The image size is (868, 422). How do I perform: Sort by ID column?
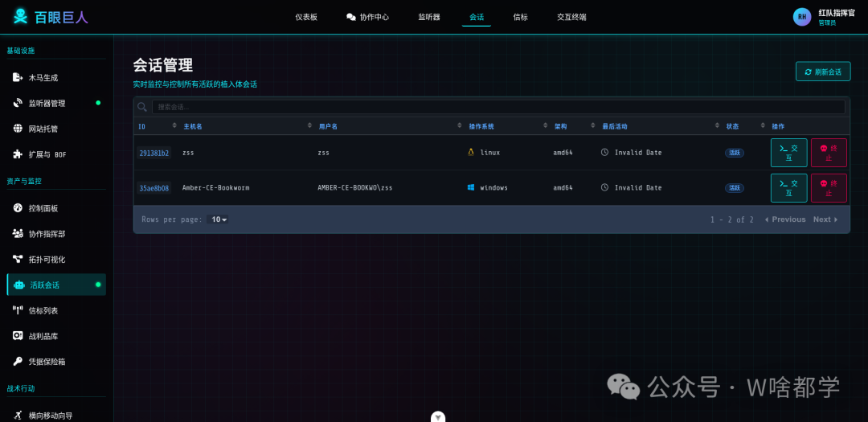pyautogui.click(x=175, y=126)
